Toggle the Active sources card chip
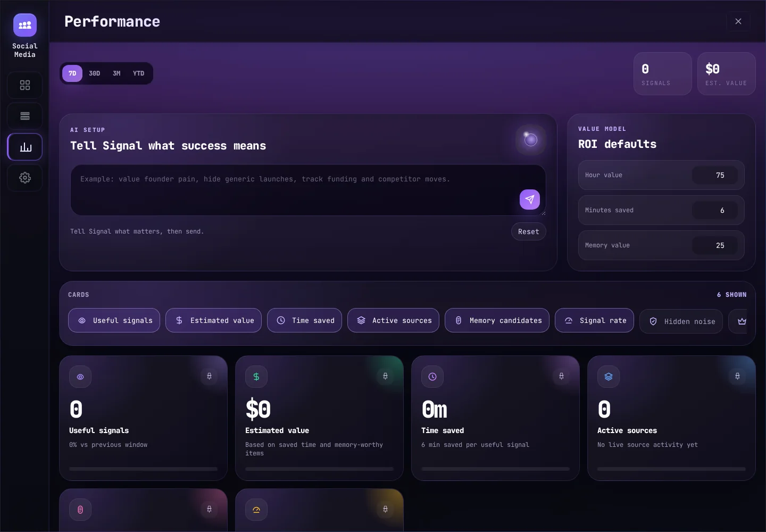The image size is (766, 532). pos(393,320)
